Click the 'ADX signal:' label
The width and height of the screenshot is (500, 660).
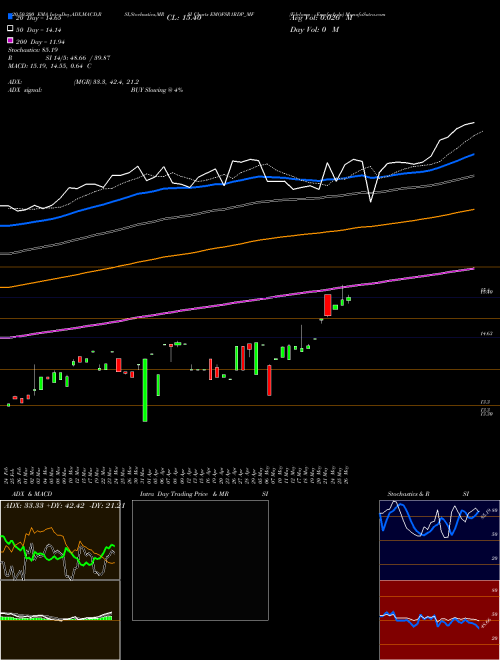tap(25, 90)
